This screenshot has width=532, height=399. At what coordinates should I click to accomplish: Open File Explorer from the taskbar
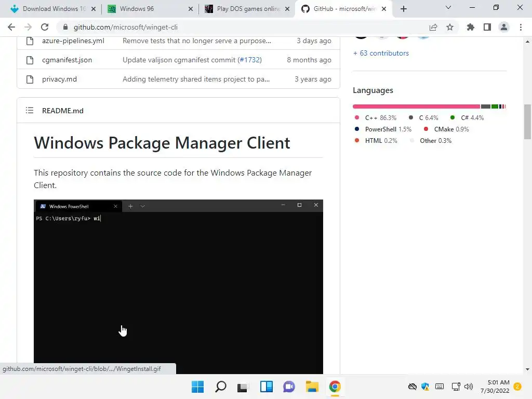(312, 387)
